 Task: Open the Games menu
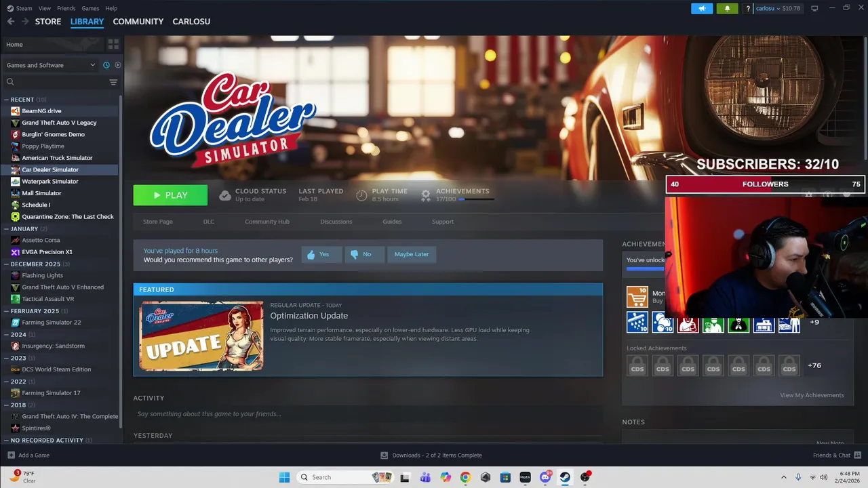90,8
